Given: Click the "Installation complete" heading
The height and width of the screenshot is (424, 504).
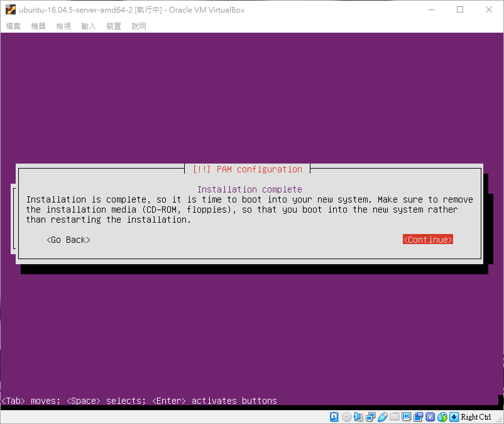Looking at the screenshot, I should click(x=249, y=189).
